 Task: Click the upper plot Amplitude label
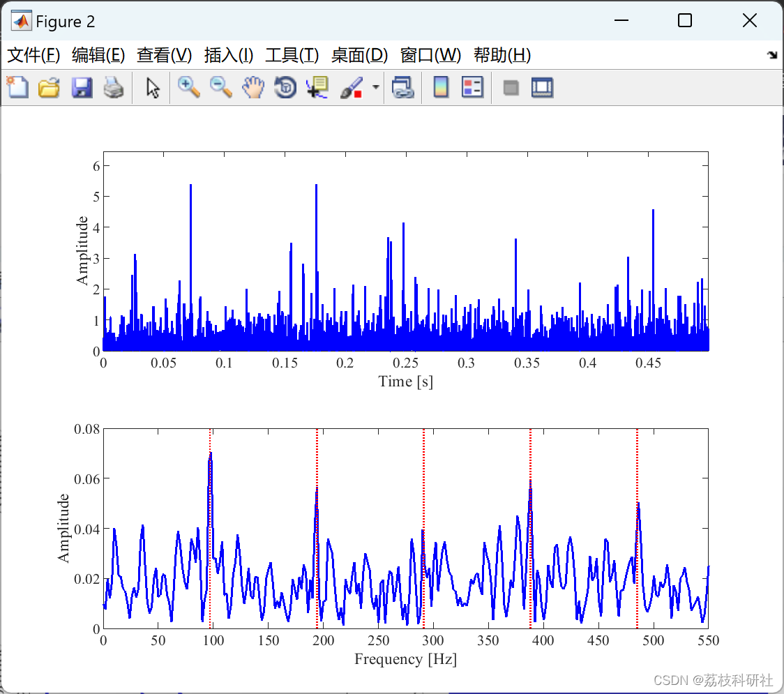82,250
